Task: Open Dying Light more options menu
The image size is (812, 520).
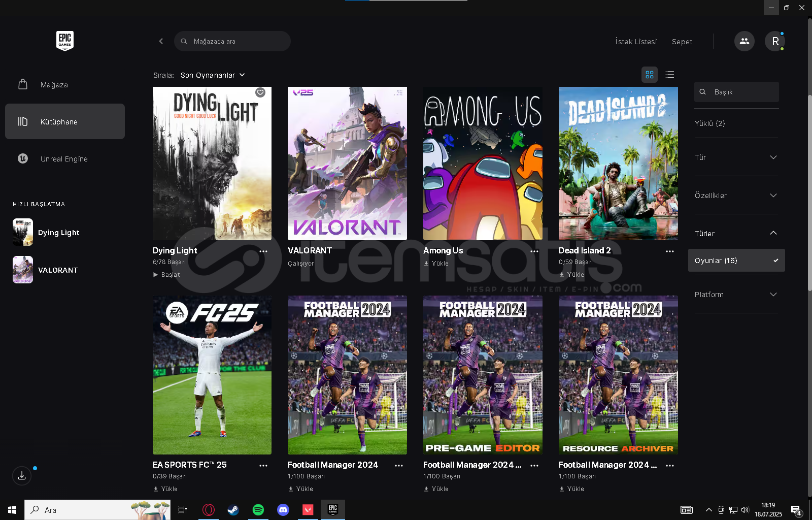Action: tap(263, 251)
